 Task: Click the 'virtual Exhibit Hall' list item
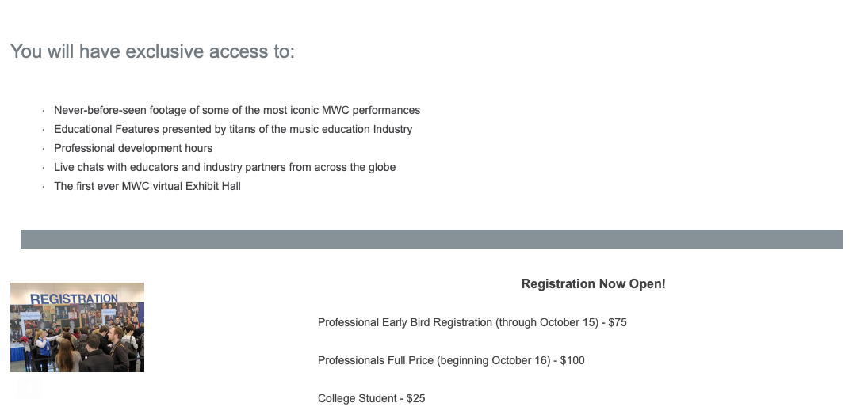[x=147, y=186]
